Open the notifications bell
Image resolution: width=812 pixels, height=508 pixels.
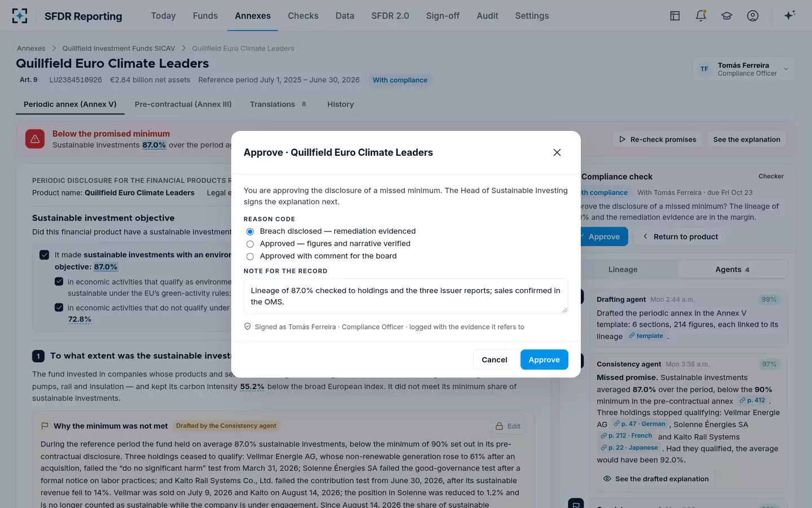701,16
